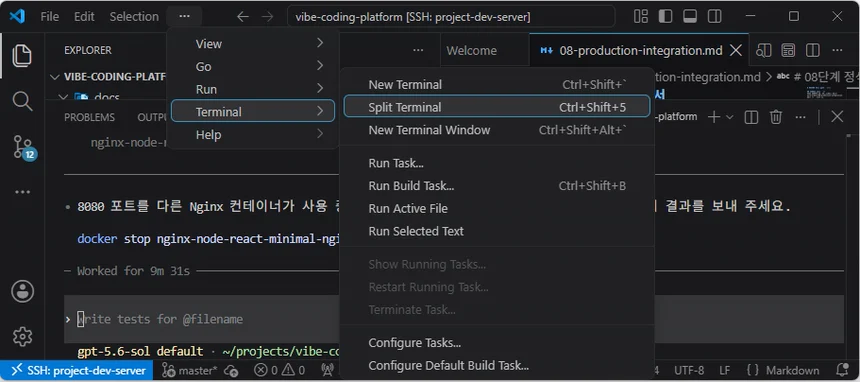Go back using the left arrow
Viewport: 860px width, 382px height.
(x=243, y=17)
